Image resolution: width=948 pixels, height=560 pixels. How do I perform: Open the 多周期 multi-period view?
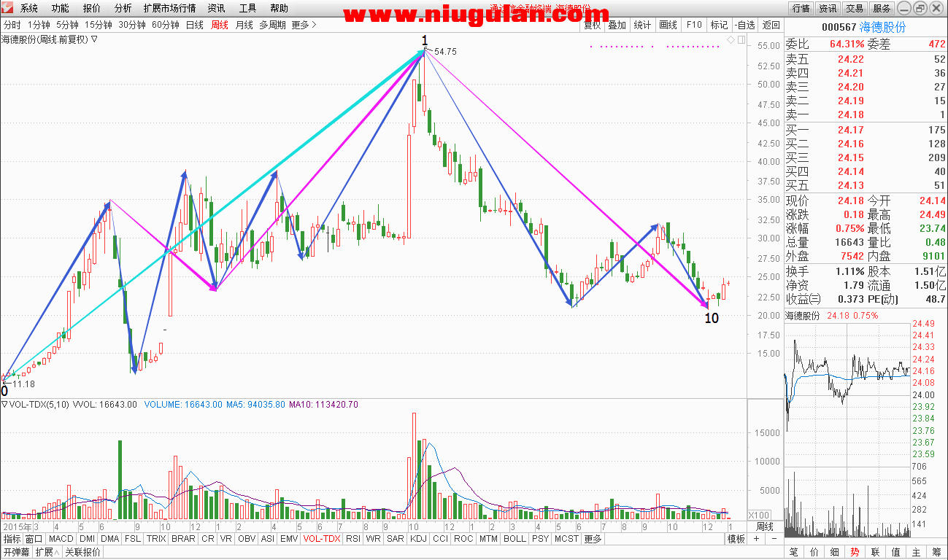272,25
